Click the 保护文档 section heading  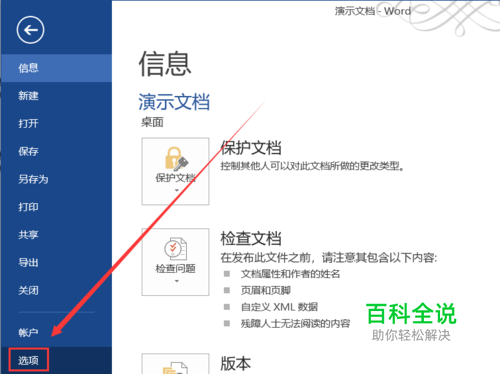coord(251,148)
